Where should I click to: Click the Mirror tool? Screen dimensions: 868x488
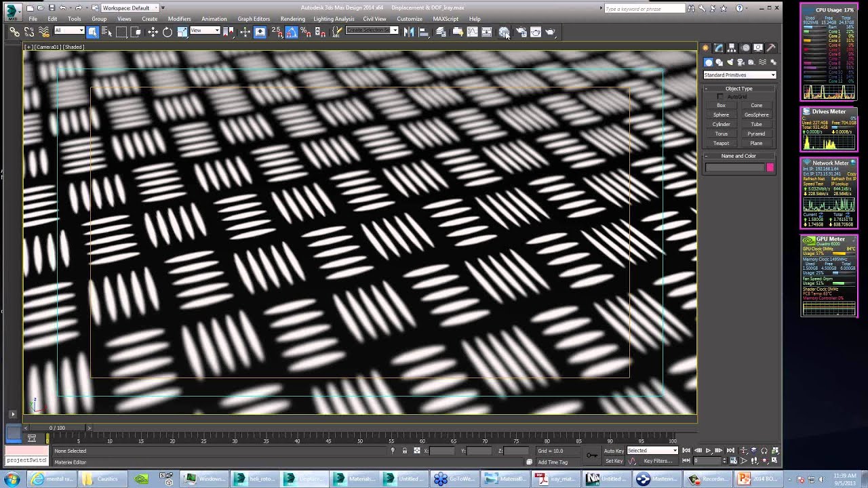(409, 32)
